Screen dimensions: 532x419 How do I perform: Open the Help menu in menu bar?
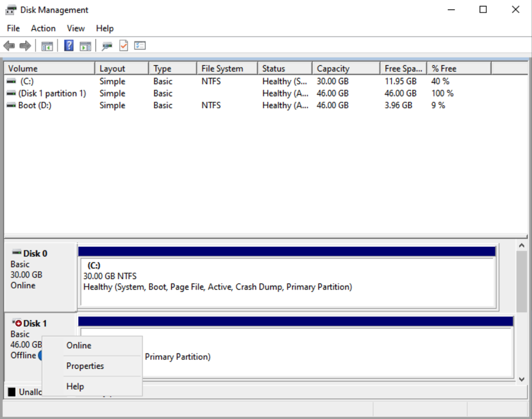tap(105, 29)
